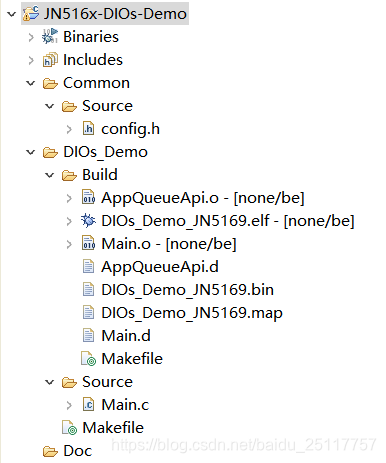Click the Makefile icon above Doc
This screenshot has height=463, width=386.
click(70, 428)
